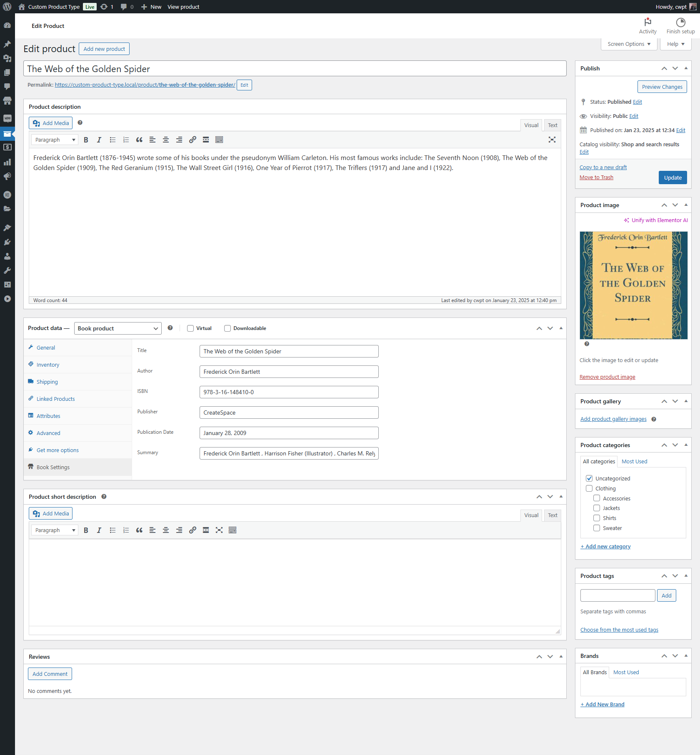The width and height of the screenshot is (700, 755).
Task: Click Bold in the Product description toolbar
Action: (x=86, y=140)
